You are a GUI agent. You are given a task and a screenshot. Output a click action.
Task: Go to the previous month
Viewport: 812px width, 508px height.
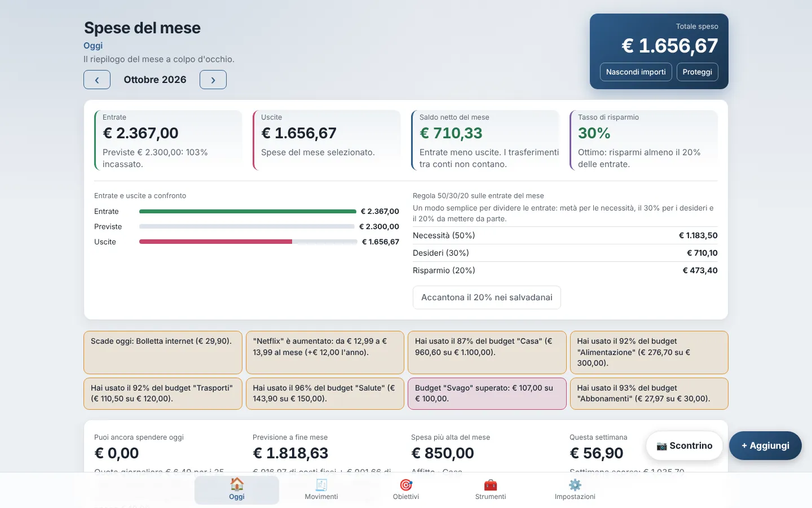(97, 80)
